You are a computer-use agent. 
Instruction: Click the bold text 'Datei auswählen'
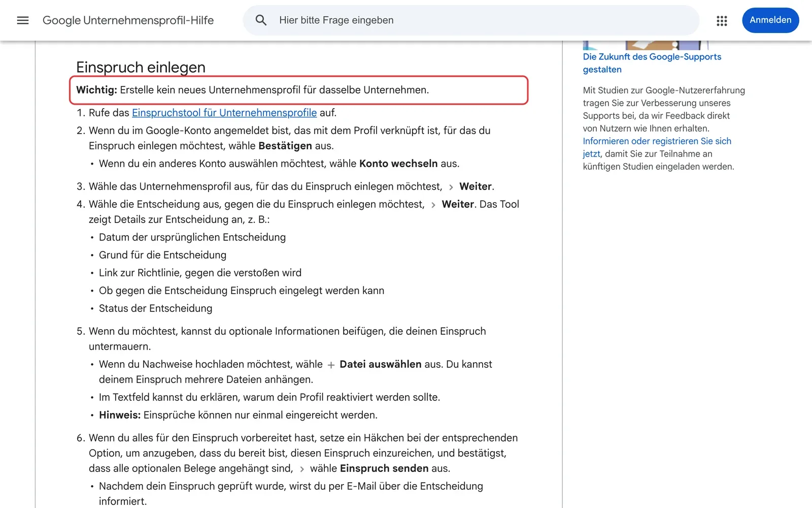381,364
